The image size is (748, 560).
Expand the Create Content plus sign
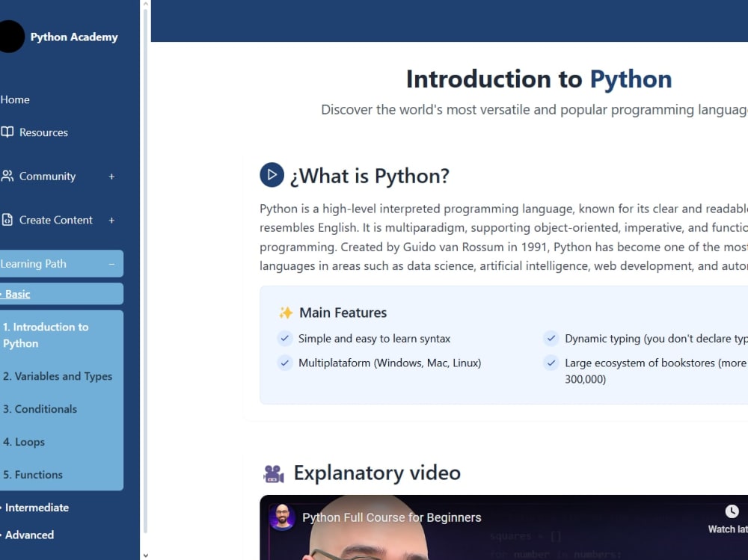[111, 221]
